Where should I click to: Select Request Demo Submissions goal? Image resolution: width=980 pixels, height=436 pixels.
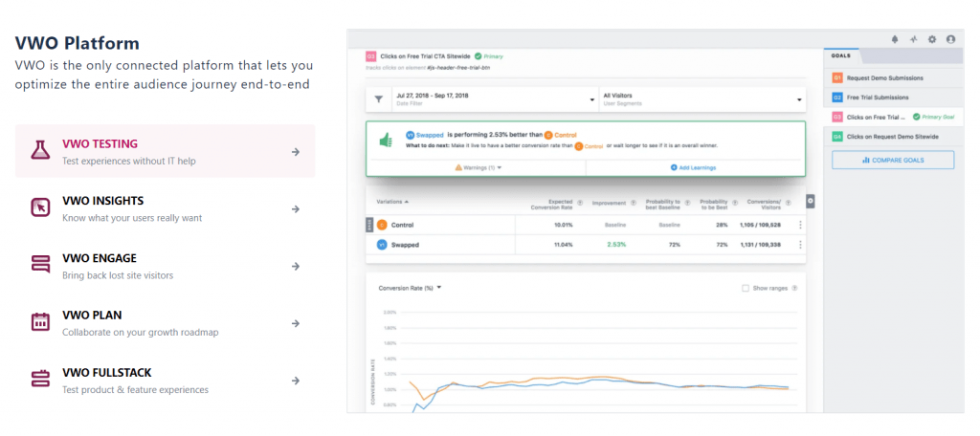(893, 78)
